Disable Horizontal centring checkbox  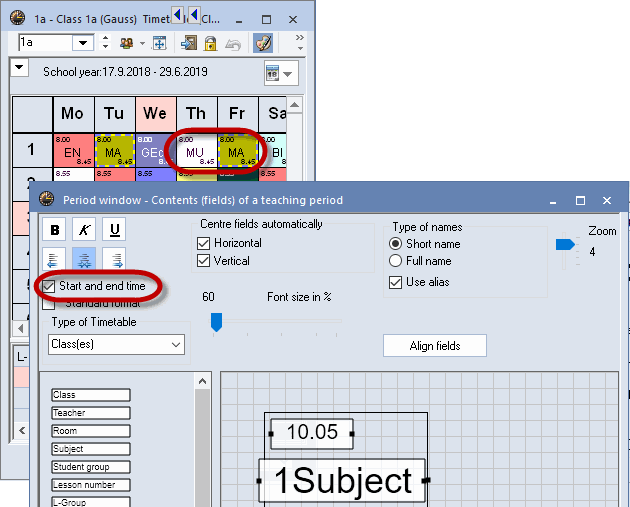(x=205, y=243)
